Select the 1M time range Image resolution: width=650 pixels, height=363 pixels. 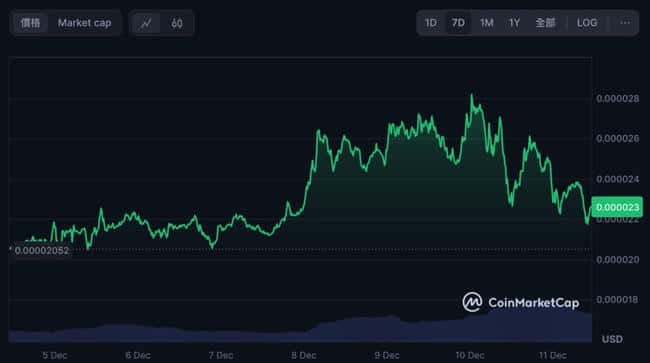click(x=486, y=23)
